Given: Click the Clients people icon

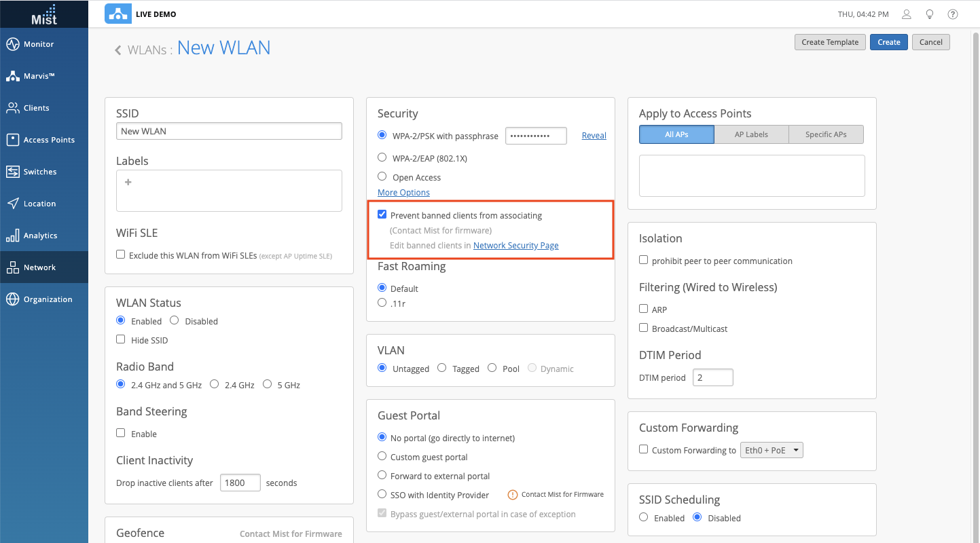Looking at the screenshot, I should (x=12, y=108).
